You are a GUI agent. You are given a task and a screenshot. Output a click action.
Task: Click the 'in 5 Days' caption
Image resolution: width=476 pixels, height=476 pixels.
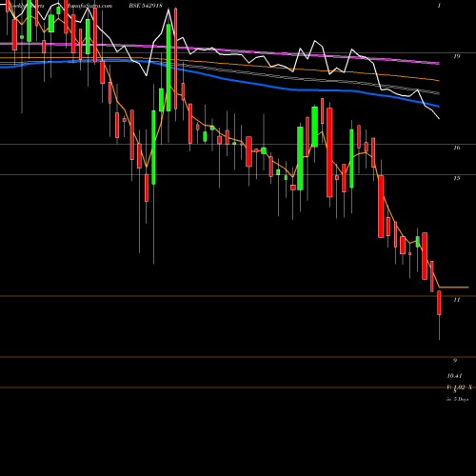click(458, 400)
